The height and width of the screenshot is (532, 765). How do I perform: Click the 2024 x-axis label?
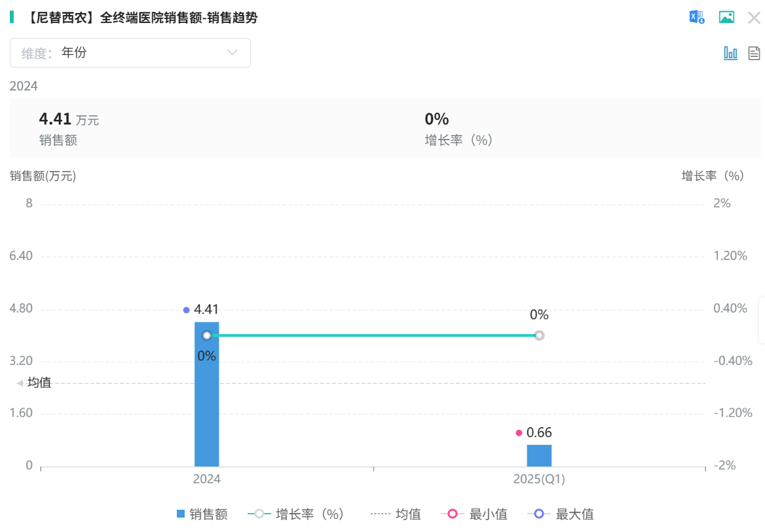click(x=207, y=479)
